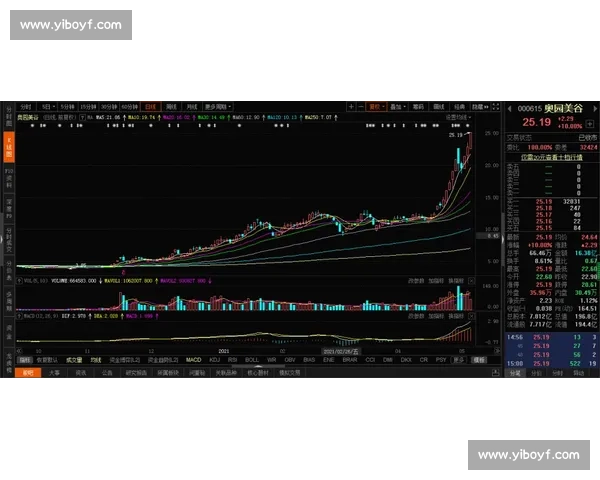Open 深度F9 sidebar item

pos(9,209)
